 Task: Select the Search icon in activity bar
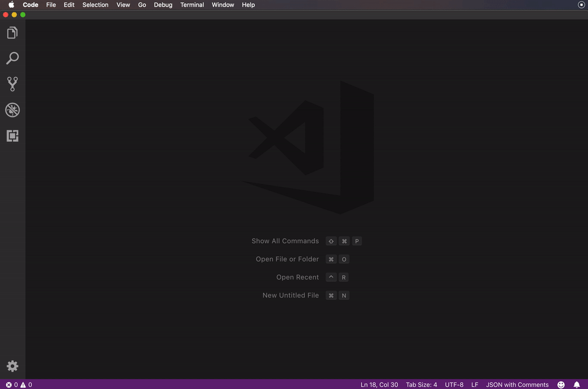pos(13,58)
